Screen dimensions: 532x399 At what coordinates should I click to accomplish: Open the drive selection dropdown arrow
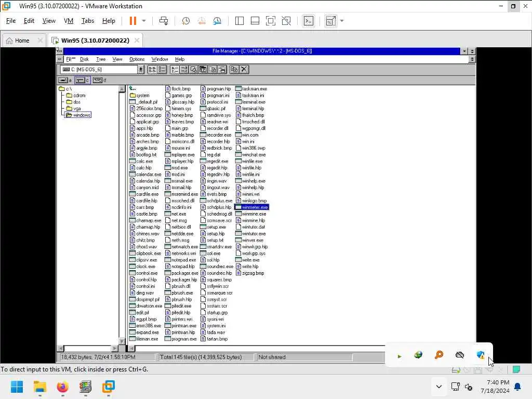[x=141, y=69]
